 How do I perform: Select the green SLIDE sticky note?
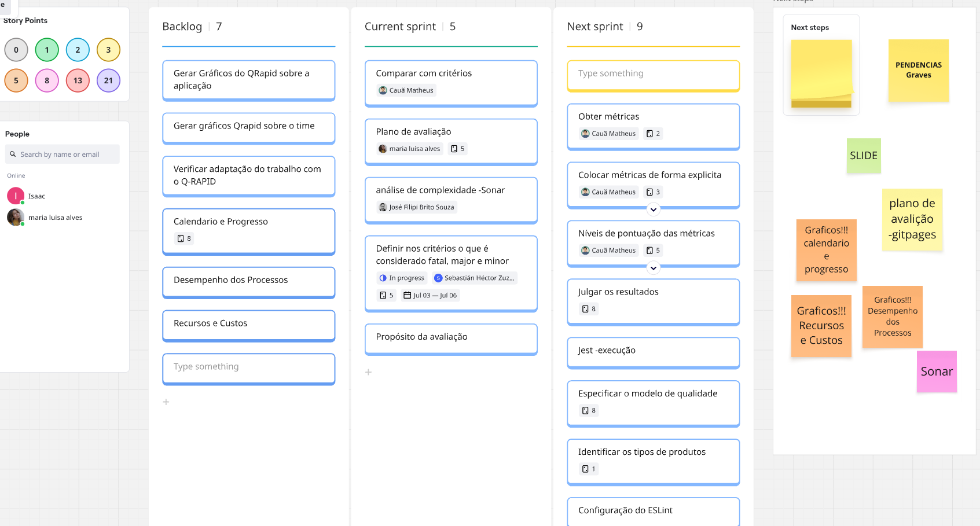coord(864,156)
